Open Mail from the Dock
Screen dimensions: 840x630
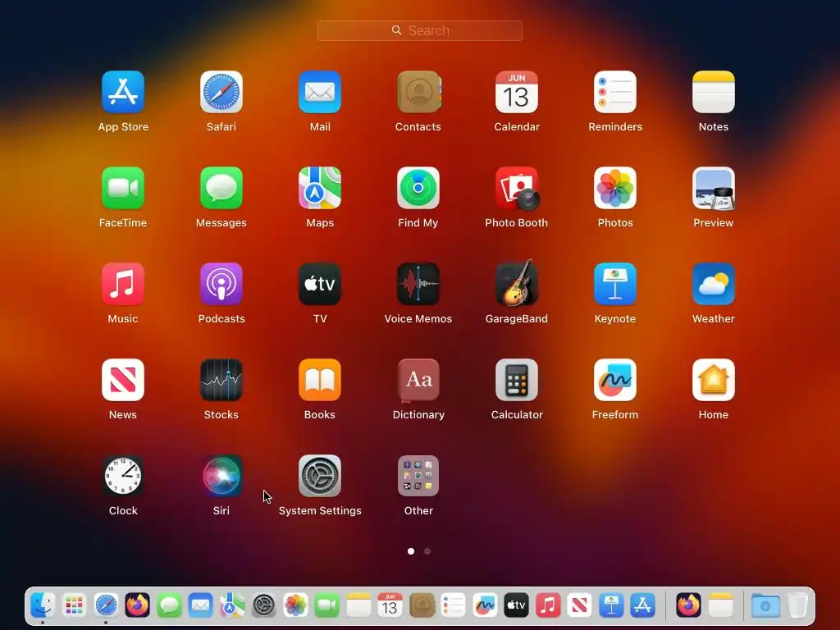click(200, 606)
